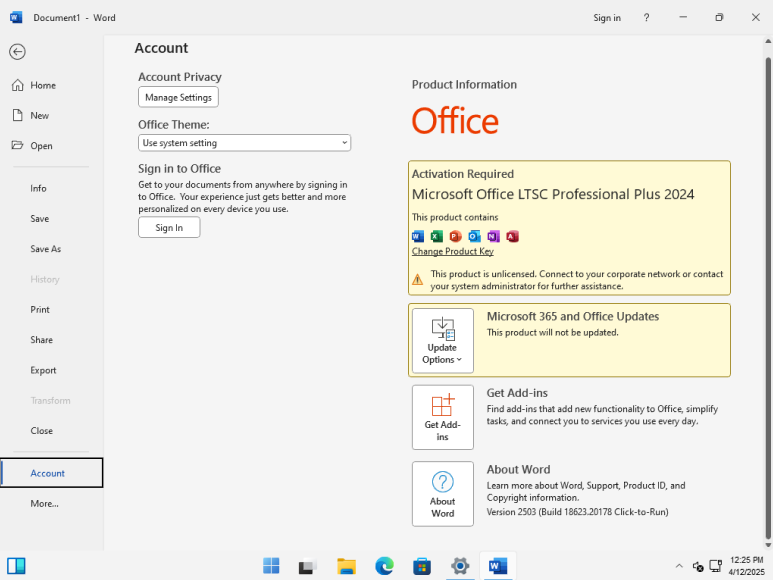Click the Get Add-ins button
This screenshot has height=580, width=773.
(x=443, y=417)
